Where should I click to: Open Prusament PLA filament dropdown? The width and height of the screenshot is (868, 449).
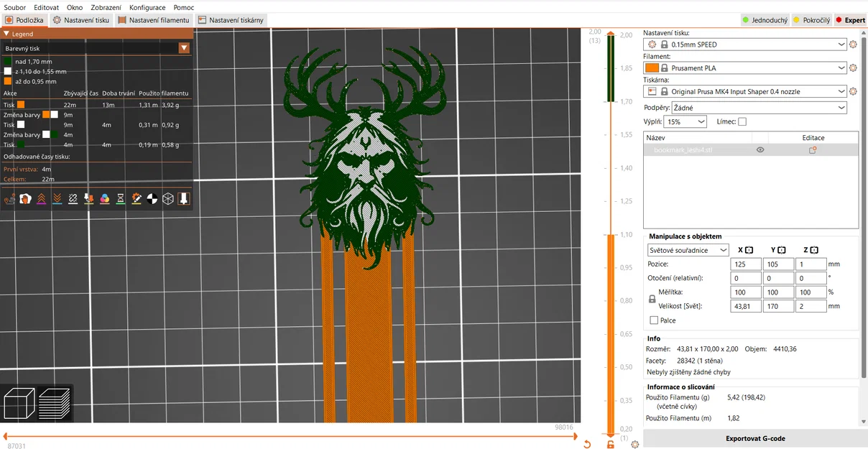point(745,68)
